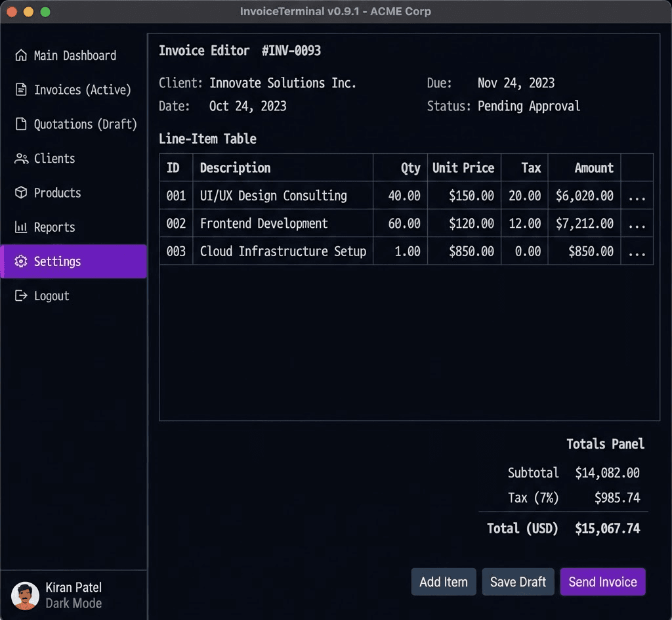Maximize window with the green button
The height and width of the screenshot is (620, 672).
[45, 12]
